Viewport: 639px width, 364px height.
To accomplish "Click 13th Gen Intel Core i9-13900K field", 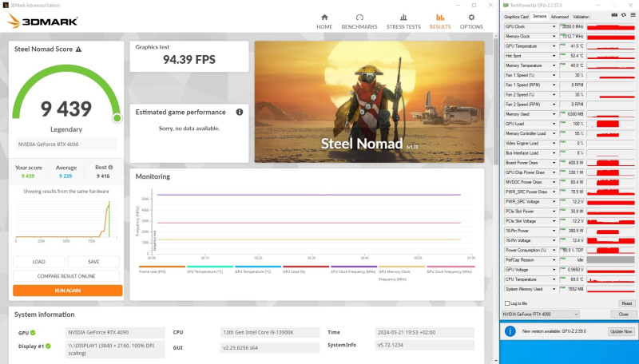I will tap(270, 332).
